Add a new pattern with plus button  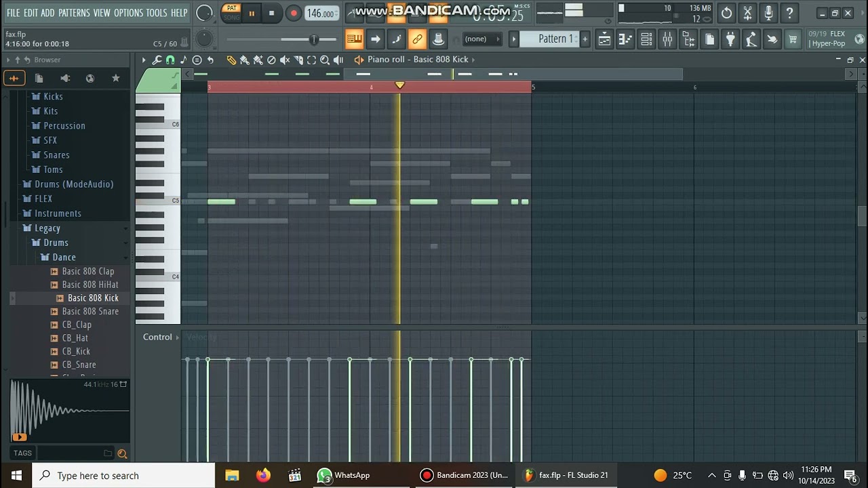(x=585, y=39)
